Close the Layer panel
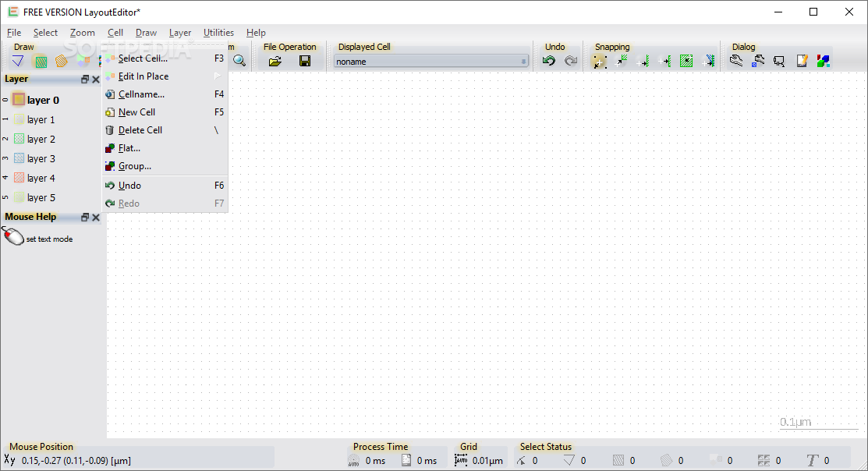Viewport: 868px width, 471px height. tap(96, 79)
